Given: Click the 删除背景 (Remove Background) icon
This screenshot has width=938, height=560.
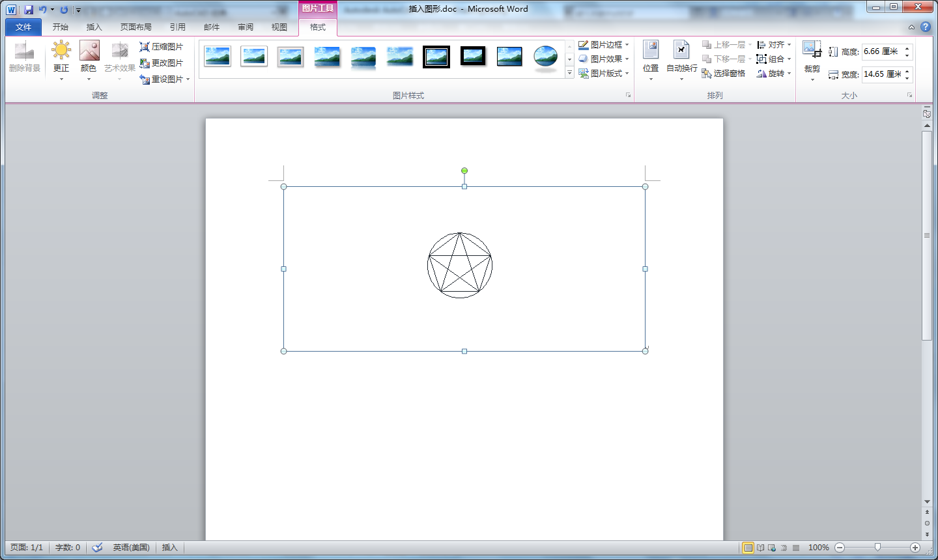Looking at the screenshot, I should [x=24, y=52].
